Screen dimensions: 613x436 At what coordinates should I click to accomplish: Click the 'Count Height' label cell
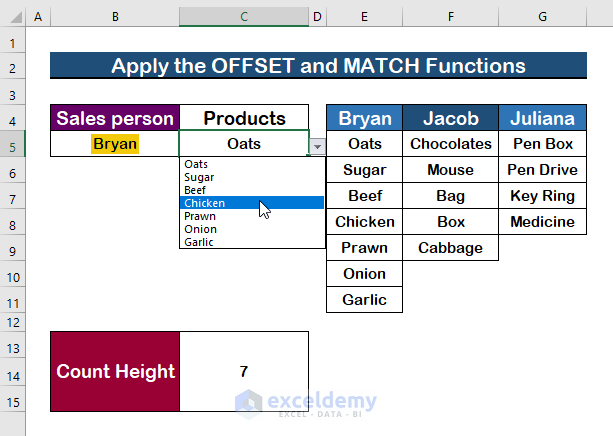point(115,371)
